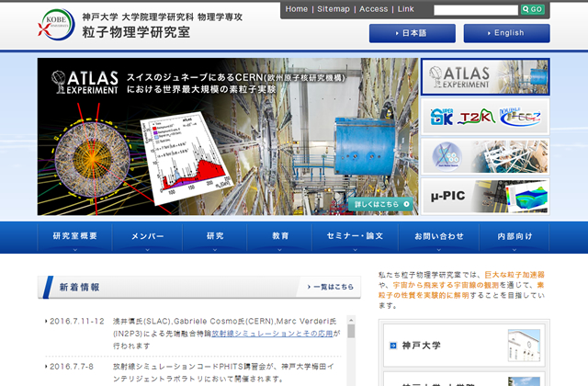Screen dimensions: 588x386
Task: Switch language to English
Action: 506,33
